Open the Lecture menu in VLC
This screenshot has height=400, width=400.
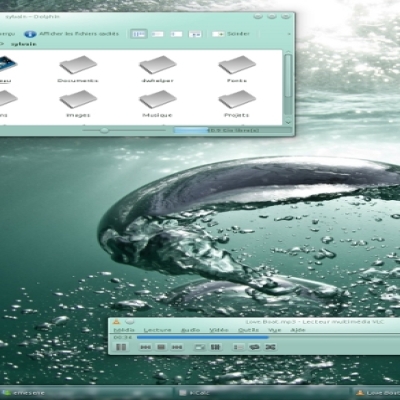[x=157, y=330]
